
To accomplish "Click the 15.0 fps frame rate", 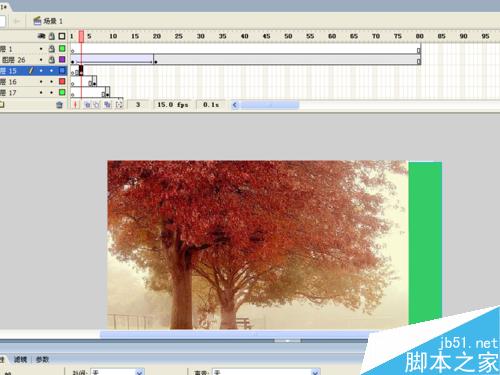I will coord(173,105).
